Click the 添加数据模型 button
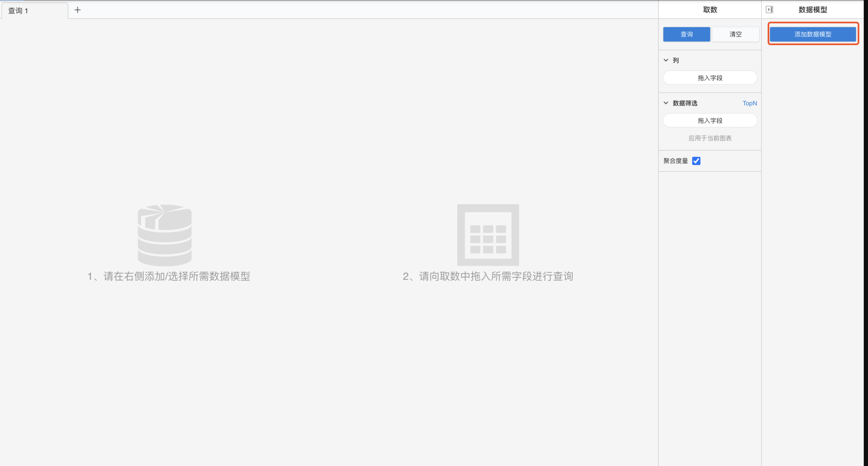The height and width of the screenshot is (466, 868). (x=813, y=34)
